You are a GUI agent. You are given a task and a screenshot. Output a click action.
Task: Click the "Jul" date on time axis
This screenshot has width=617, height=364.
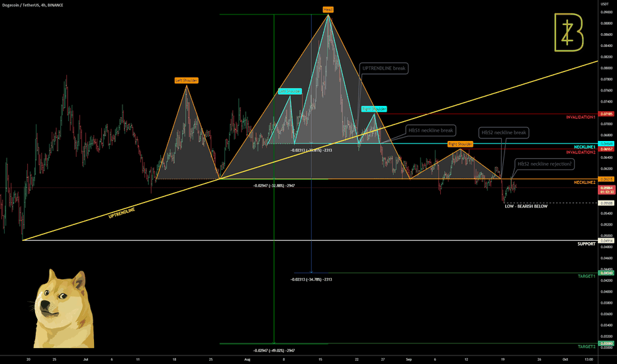coord(86,359)
